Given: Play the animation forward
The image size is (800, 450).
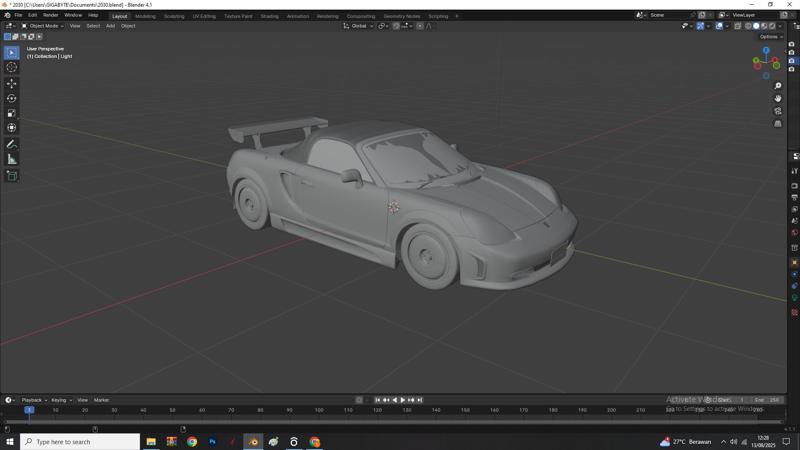Looking at the screenshot, I should tap(403, 400).
